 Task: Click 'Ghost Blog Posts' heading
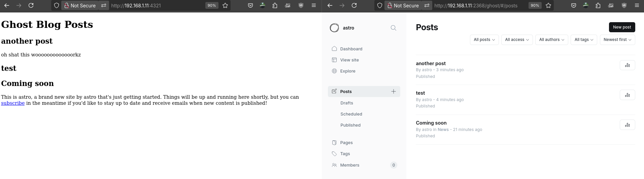coord(47,25)
